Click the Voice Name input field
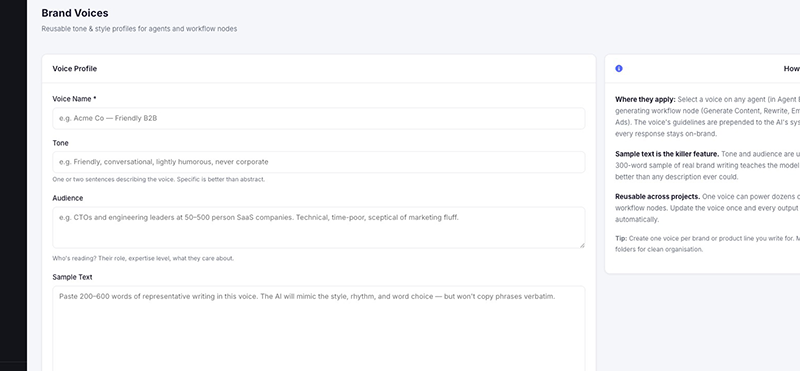This screenshot has height=371, width=800. click(x=318, y=118)
